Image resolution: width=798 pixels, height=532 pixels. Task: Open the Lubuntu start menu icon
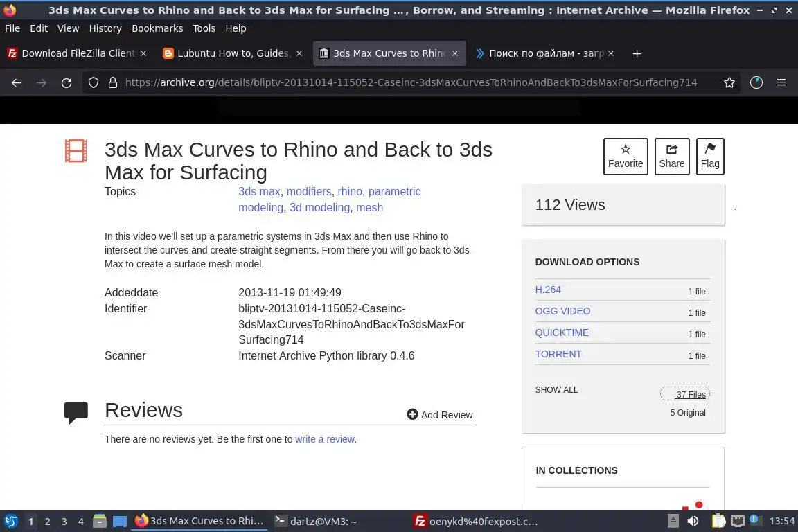[x=10, y=521]
